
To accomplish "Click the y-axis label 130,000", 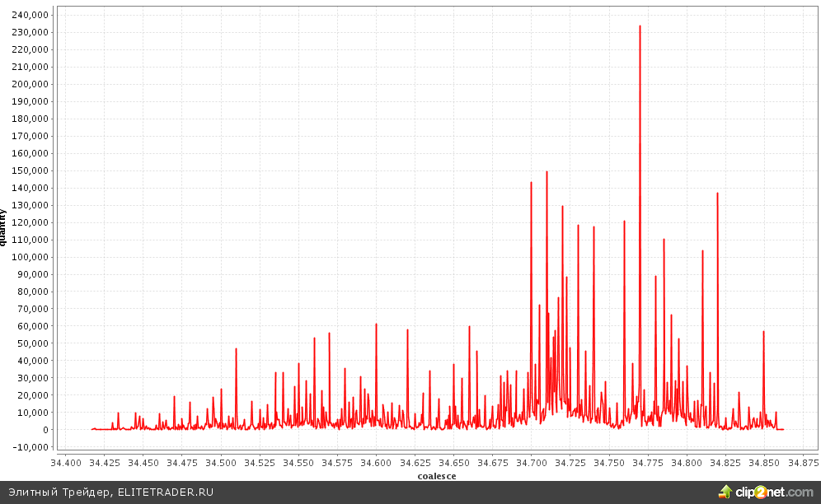I will [30, 205].
